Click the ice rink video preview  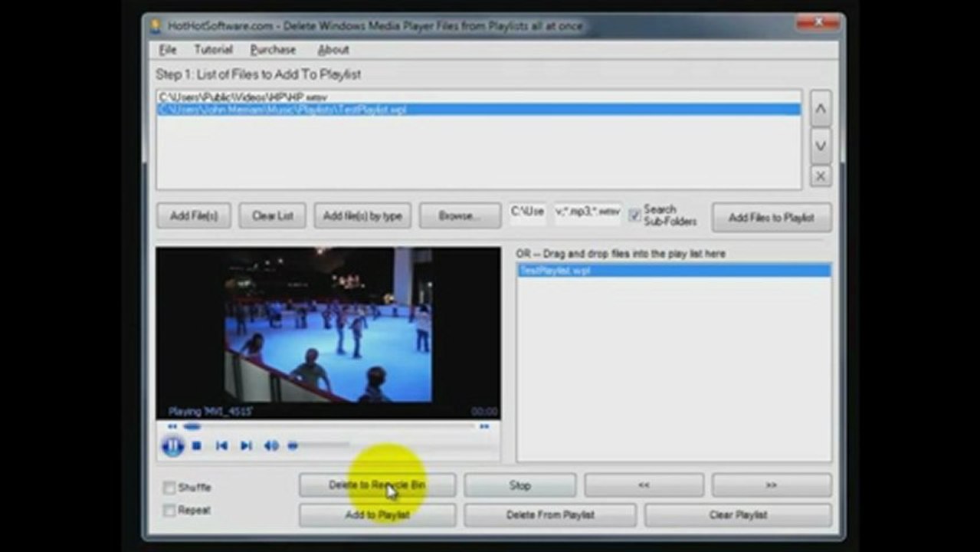pos(328,325)
